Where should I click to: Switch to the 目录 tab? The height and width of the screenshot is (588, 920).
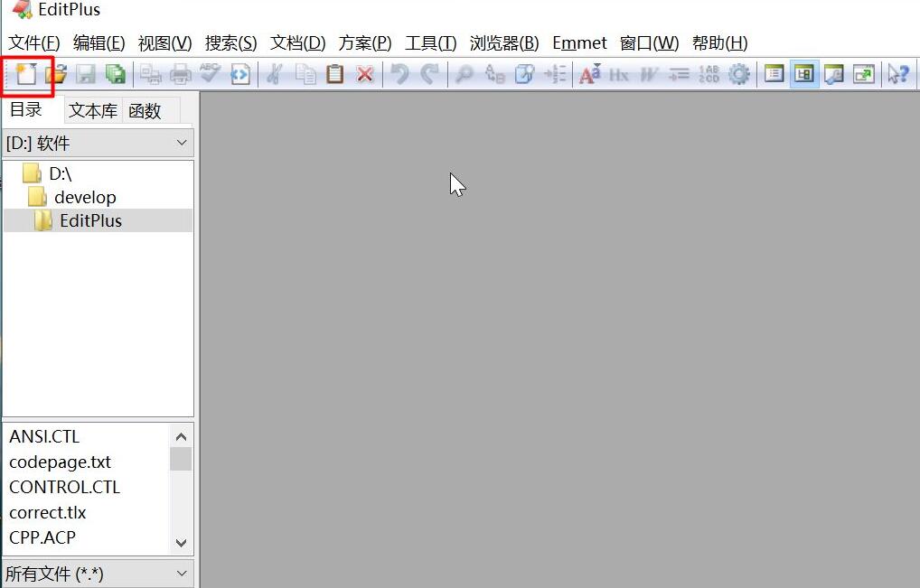tap(26, 109)
